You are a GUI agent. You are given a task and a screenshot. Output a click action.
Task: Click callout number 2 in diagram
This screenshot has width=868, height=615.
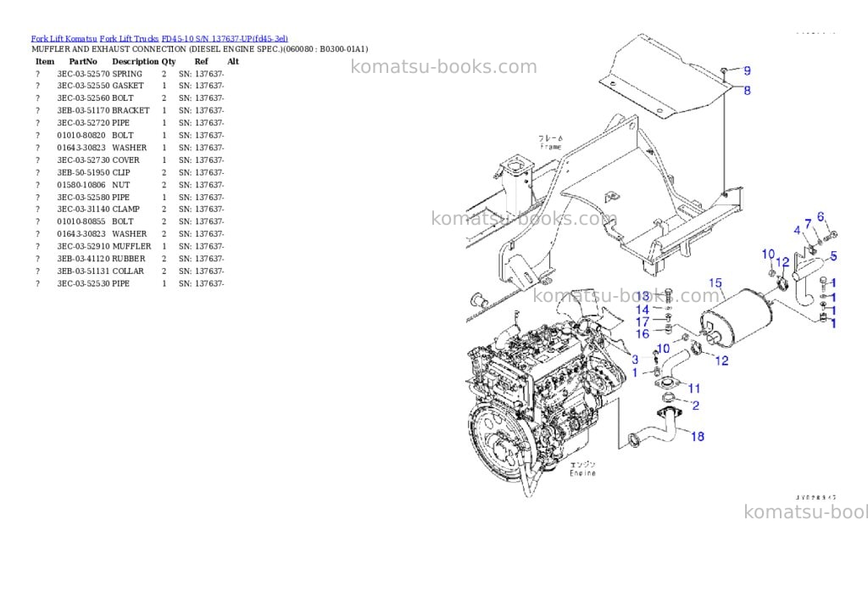(x=696, y=405)
